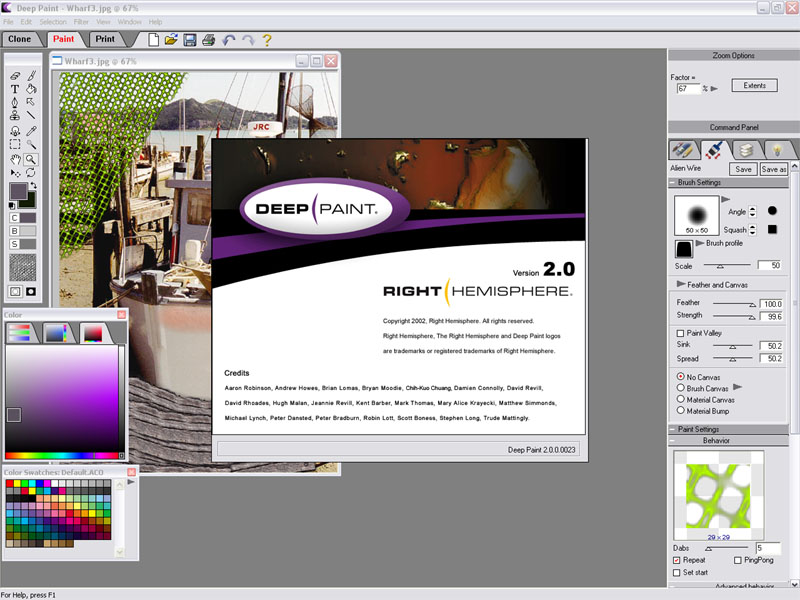Screen dimensions: 800x600
Task: Select the Magic Wand tool
Action: click(x=31, y=144)
